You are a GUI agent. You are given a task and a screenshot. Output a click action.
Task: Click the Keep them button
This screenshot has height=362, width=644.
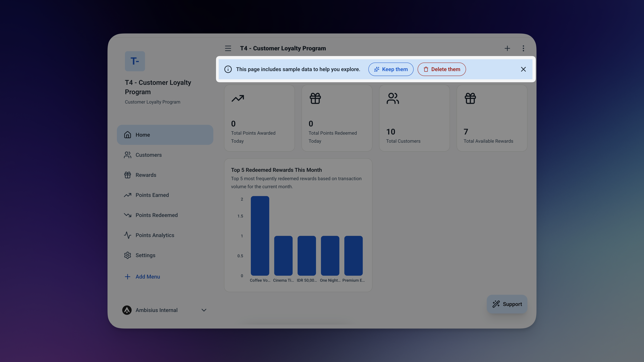tap(390, 69)
